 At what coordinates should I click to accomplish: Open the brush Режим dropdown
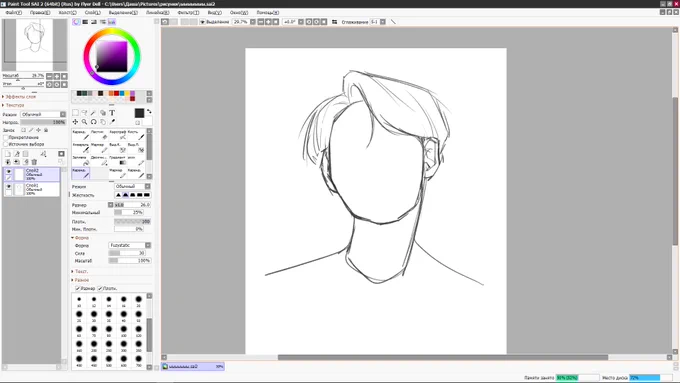133,187
